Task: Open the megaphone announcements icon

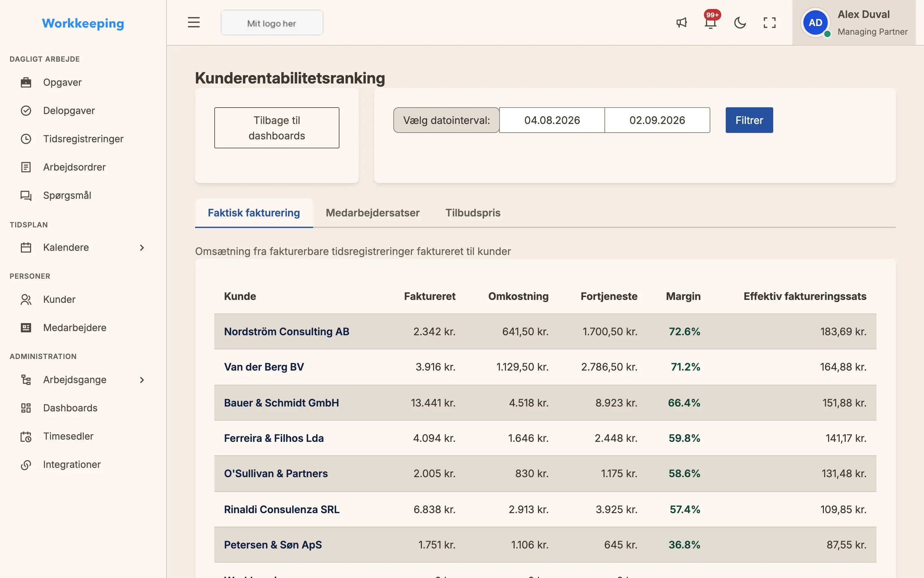Action: tap(681, 22)
